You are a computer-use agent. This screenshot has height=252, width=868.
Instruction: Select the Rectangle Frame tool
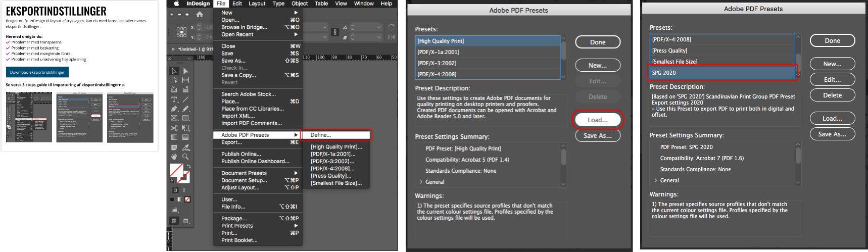(x=174, y=118)
